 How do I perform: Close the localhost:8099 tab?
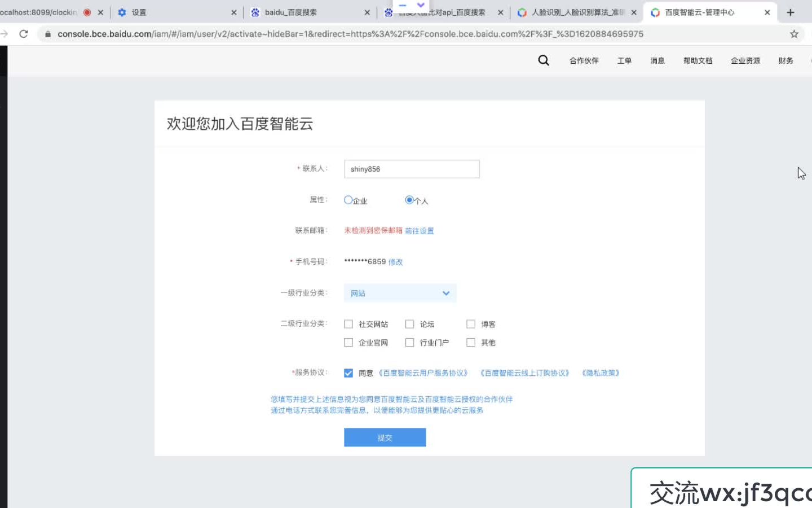(100, 12)
